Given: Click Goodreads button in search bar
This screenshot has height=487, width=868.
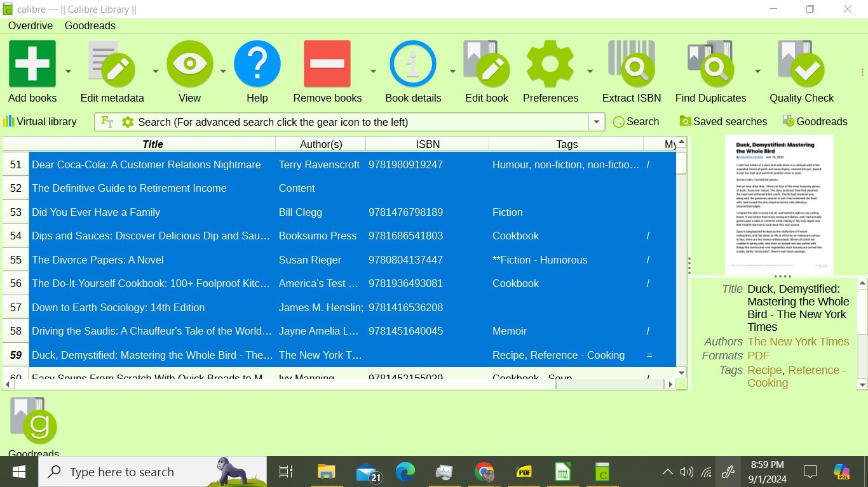Looking at the screenshot, I should (815, 121).
